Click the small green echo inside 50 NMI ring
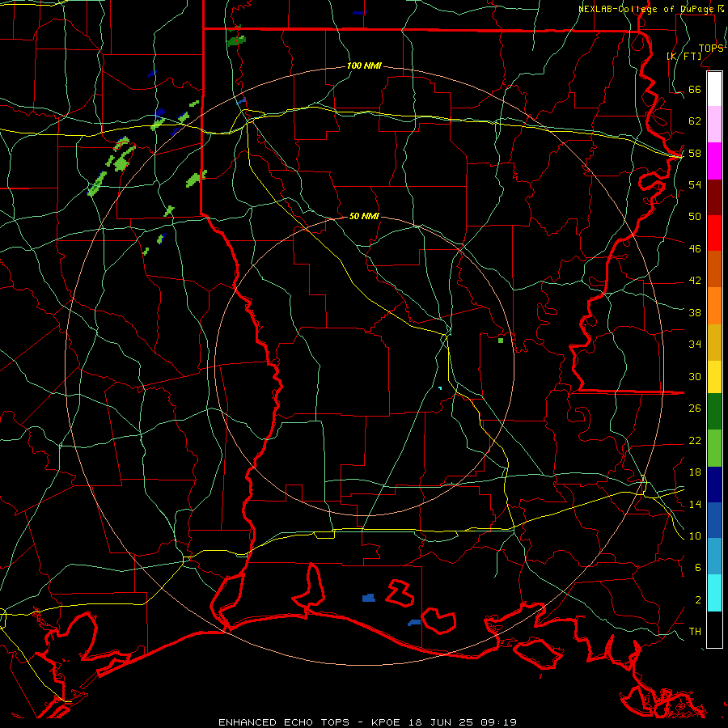Viewport: 728px width, 728px height. tap(501, 341)
